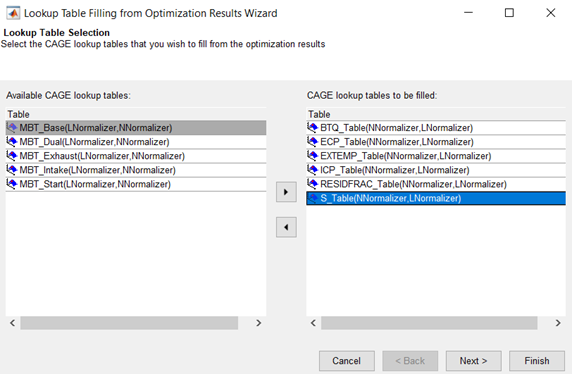Cancel the lookup table wizard

pyautogui.click(x=347, y=361)
